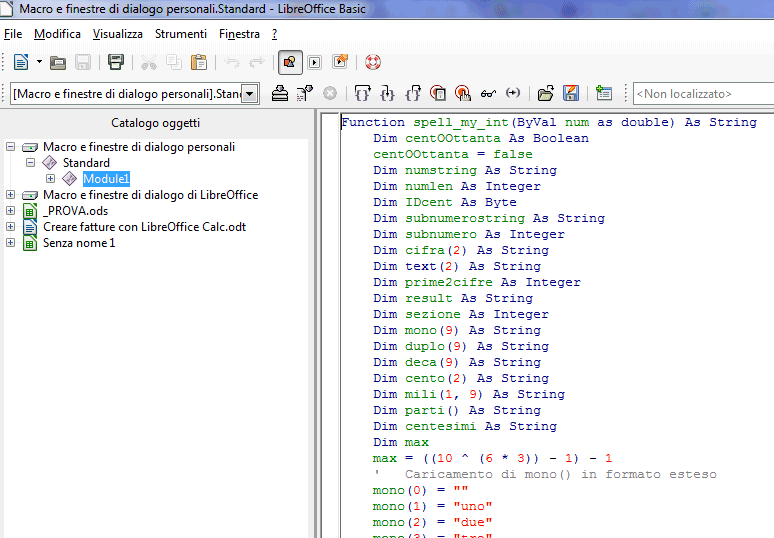Select Senza nome 1 spreadsheet icon
This screenshot has height=538, width=774.
pos(30,243)
